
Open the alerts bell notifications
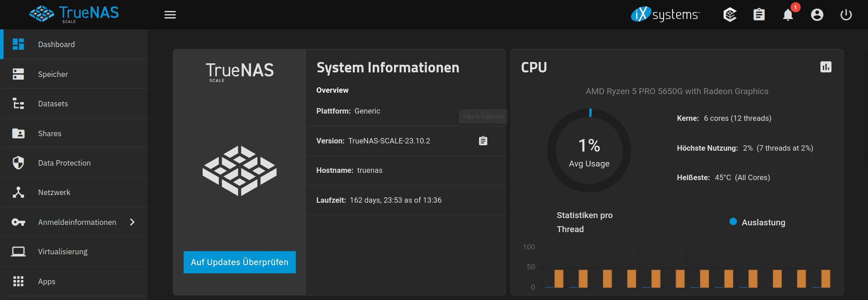[x=788, y=15]
